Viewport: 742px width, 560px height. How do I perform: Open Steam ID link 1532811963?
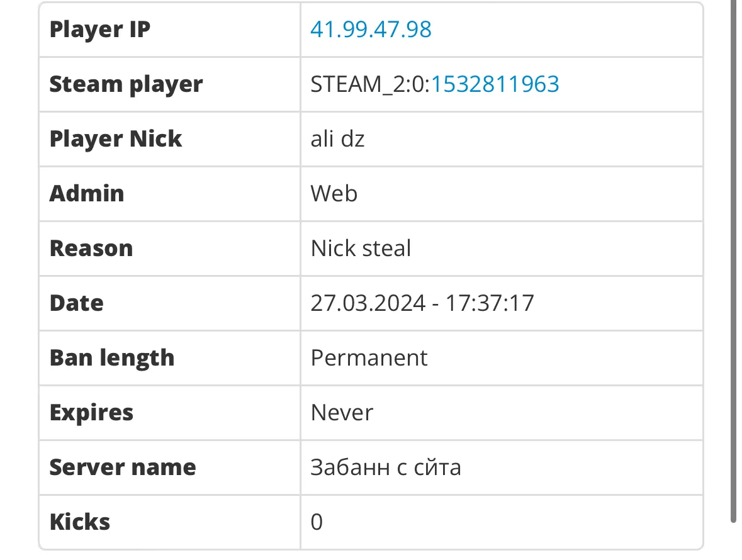tap(495, 84)
